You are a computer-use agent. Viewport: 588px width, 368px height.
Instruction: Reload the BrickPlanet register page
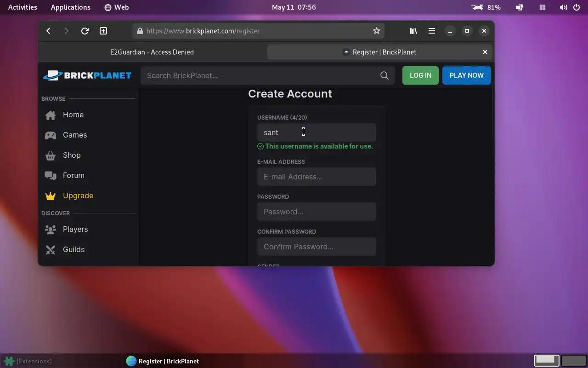[85, 31]
